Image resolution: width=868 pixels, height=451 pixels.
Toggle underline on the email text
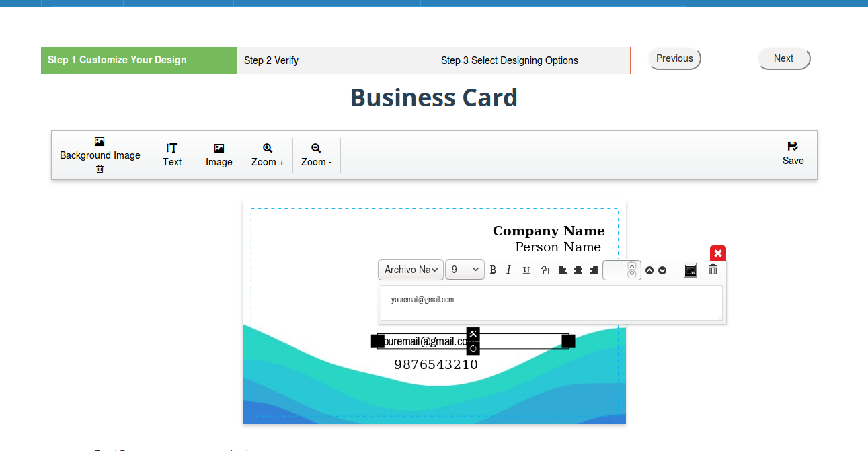coord(526,270)
